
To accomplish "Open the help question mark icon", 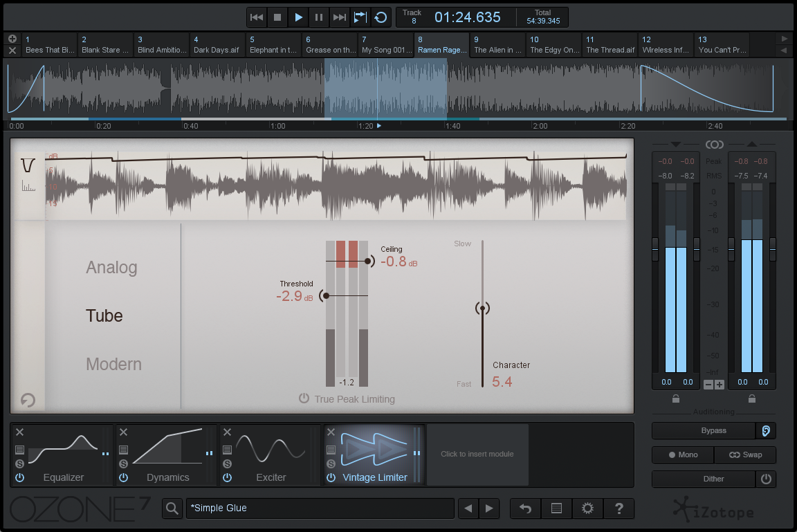I will [x=619, y=508].
